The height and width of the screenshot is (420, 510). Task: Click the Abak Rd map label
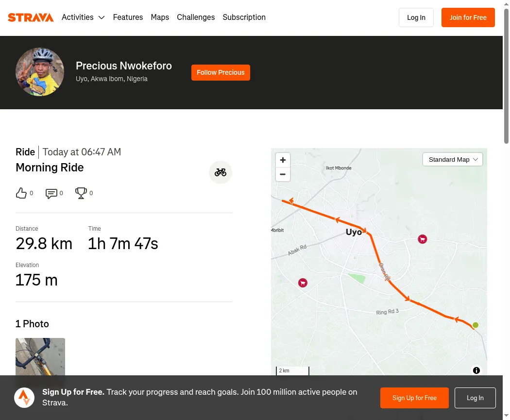[297, 250]
